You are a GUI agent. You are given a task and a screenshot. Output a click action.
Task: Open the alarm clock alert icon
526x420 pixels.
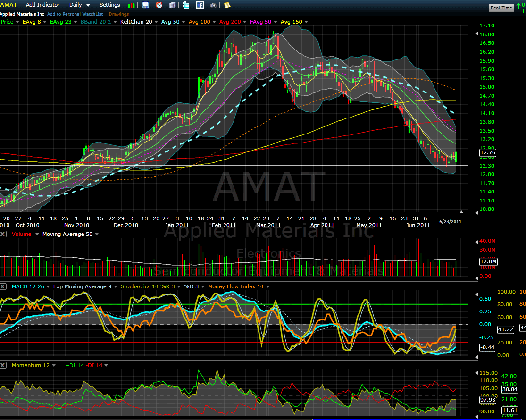(x=159, y=5)
